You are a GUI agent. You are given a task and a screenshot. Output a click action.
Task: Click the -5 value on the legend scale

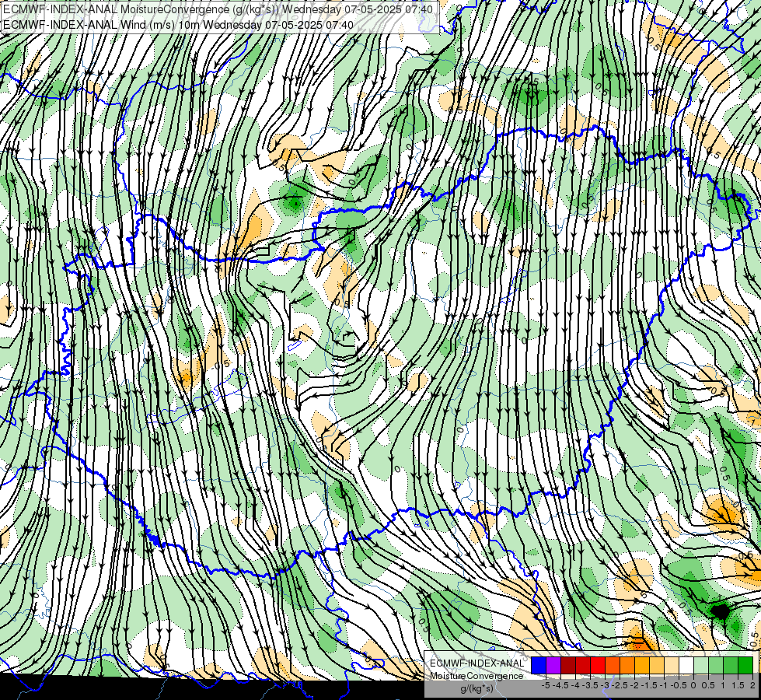coord(546,685)
